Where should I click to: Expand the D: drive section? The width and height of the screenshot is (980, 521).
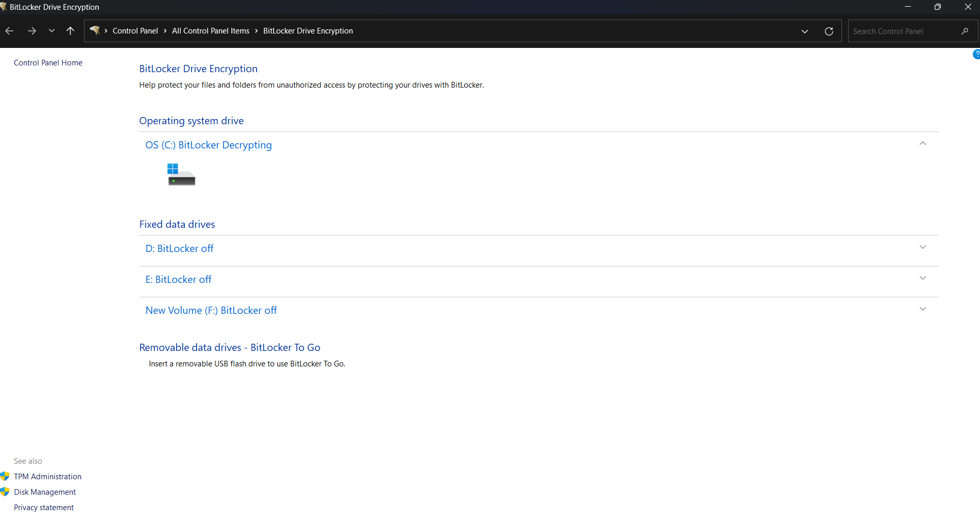(x=923, y=247)
